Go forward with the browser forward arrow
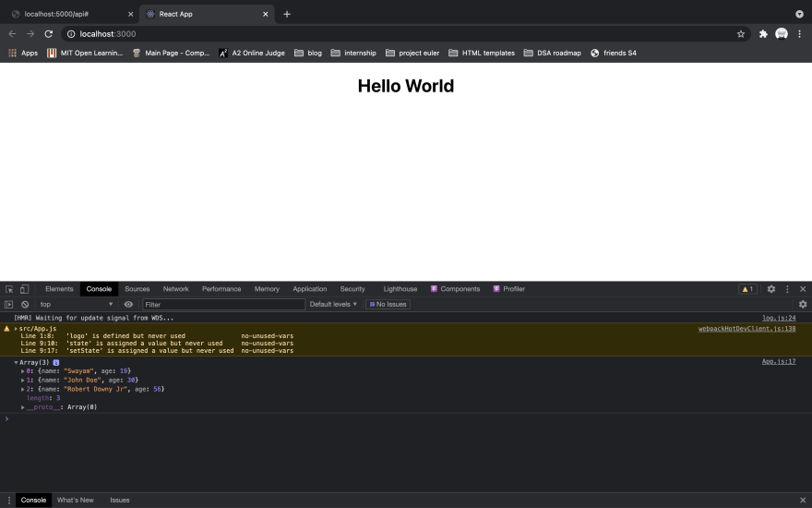 pyautogui.click(x=30, y=33)
